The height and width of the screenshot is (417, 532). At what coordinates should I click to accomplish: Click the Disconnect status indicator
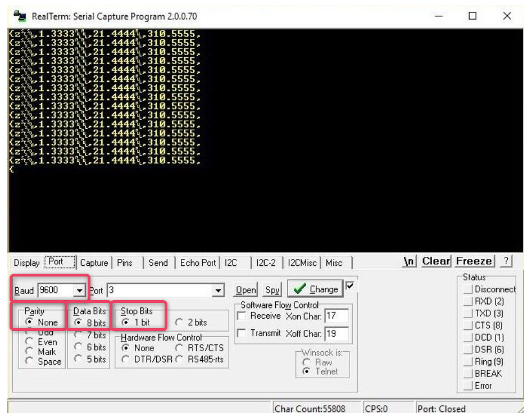click(468, 289)
